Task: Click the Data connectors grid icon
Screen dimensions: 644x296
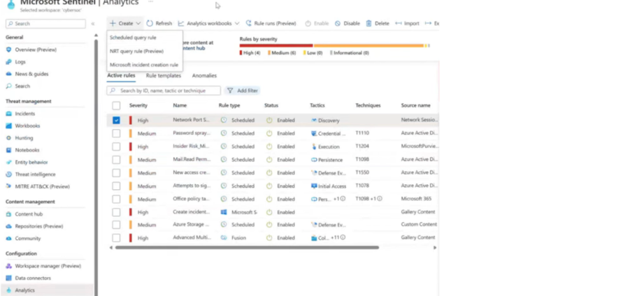Action: tap(8, 278)
